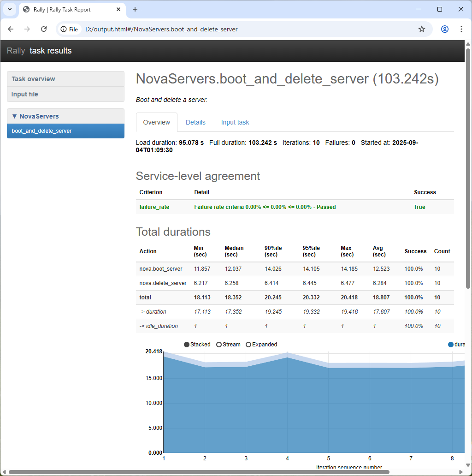Viewport: 472px width, 476px height.
Task: Switch to the Details tab
Action: [x=195, y=122]
